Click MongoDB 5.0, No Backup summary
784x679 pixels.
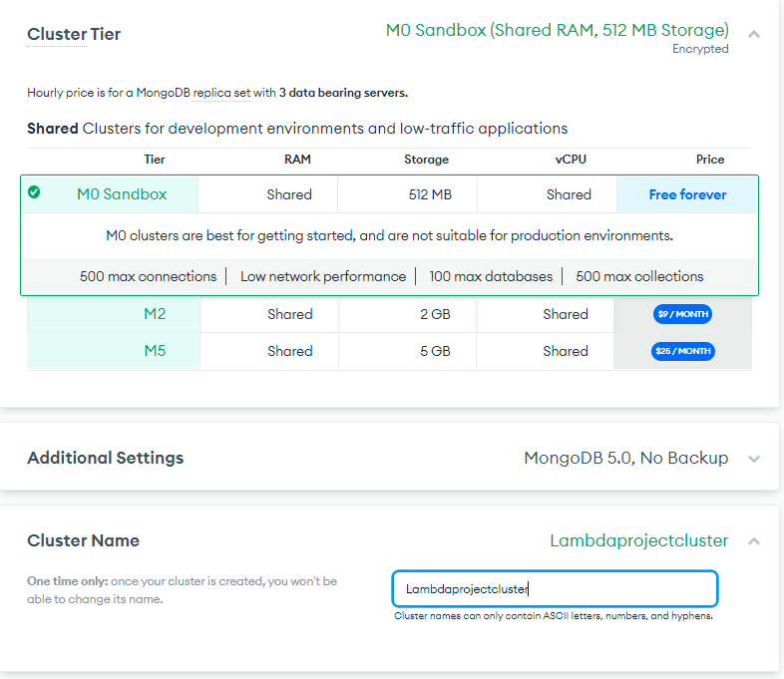(626, 458)
